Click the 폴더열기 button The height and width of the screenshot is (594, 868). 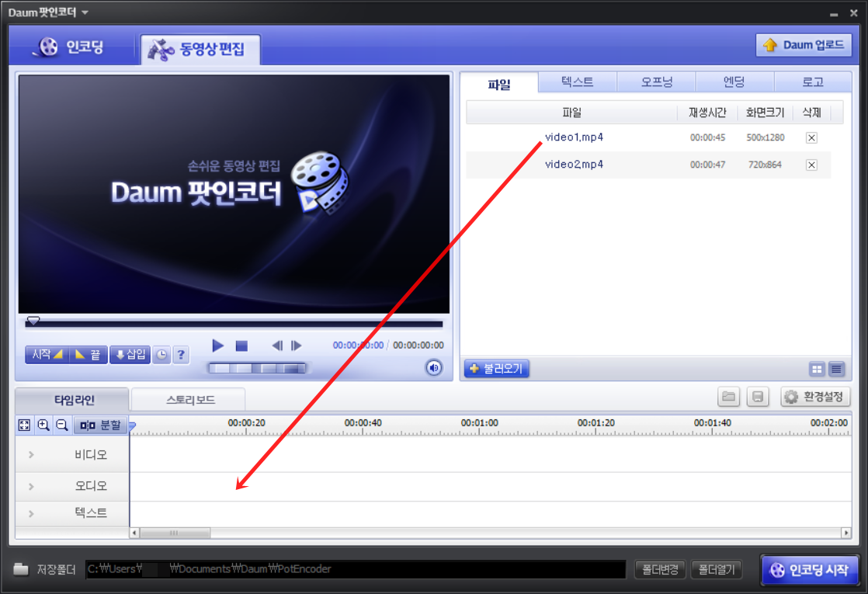pyautogui.click(x=717, y=569)
